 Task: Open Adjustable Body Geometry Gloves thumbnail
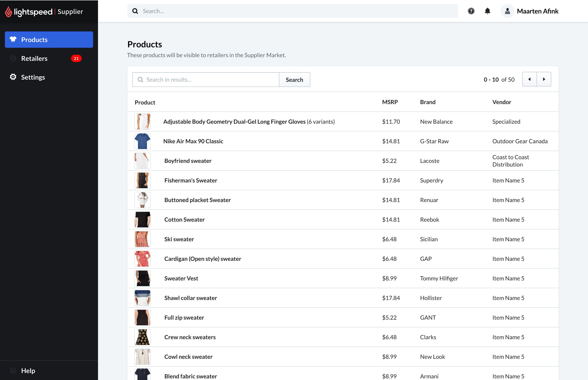click(x=143, y=122)
